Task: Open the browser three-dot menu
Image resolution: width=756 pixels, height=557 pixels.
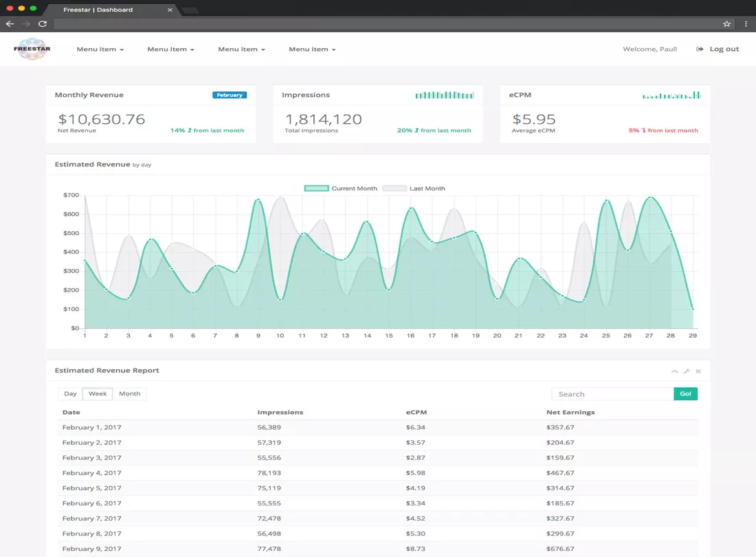Action: [x=746, y=23]
